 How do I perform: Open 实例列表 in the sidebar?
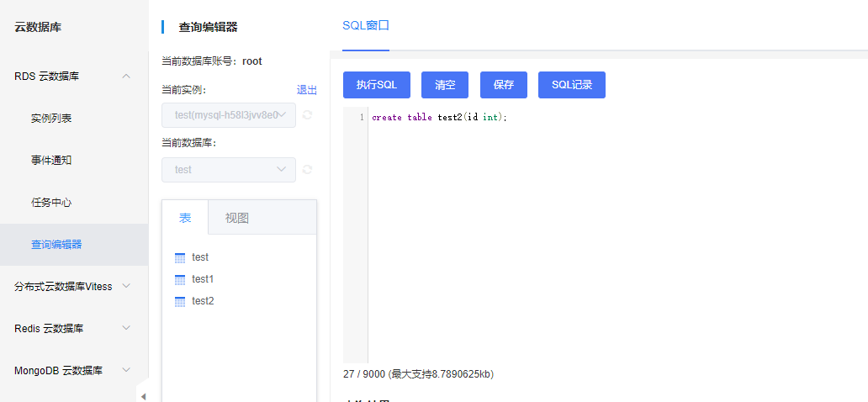51,119
